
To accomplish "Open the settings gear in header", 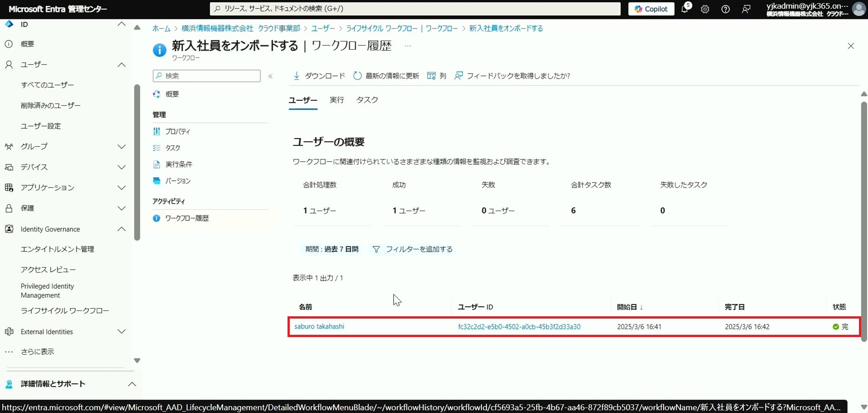I will pyautogui.click(x=705, y=9).
